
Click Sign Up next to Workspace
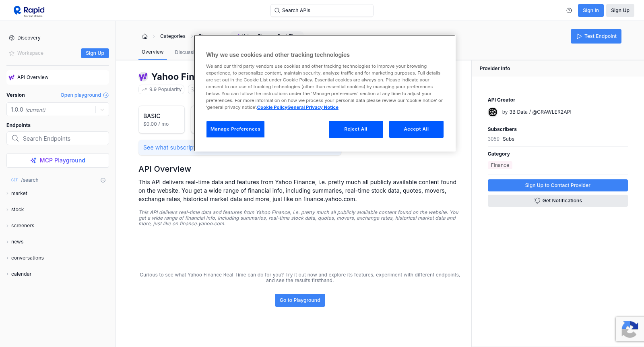(x=95, y=53)
